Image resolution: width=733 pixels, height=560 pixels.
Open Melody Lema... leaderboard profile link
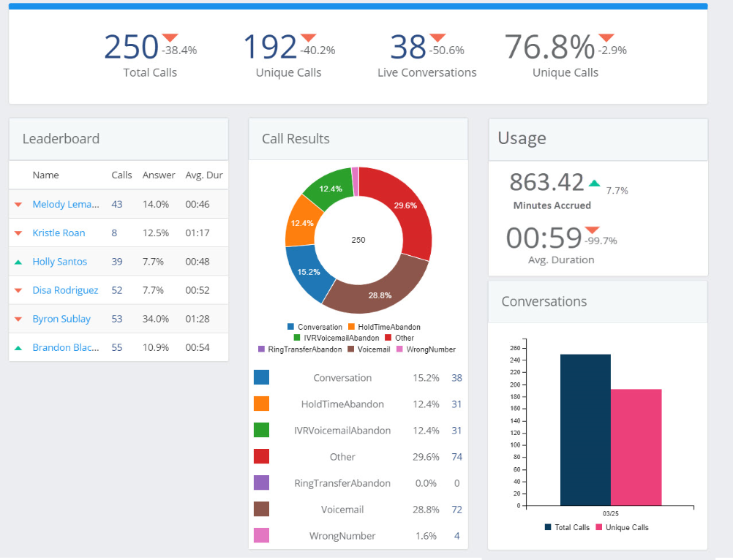[x=66, y=205]
